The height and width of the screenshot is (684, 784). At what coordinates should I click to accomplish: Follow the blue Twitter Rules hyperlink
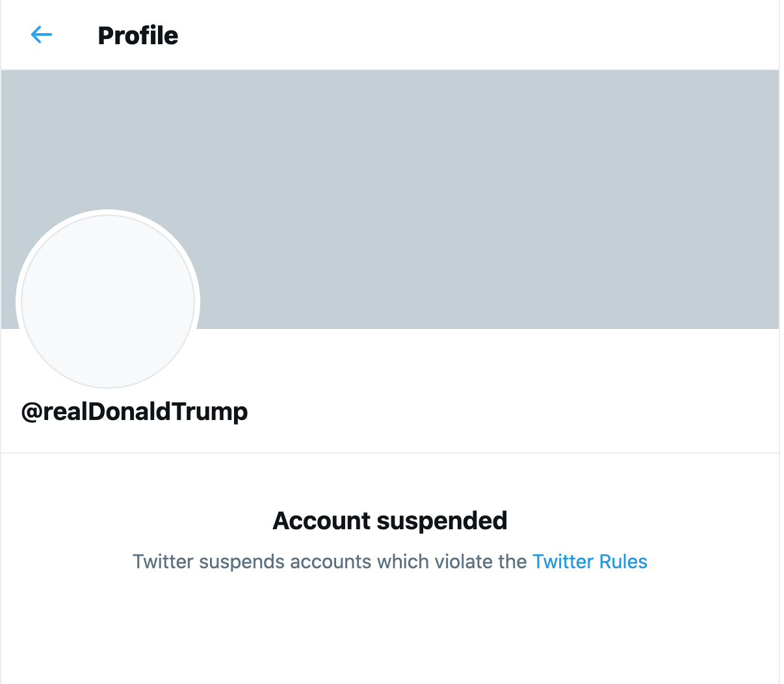coord(590,562)
